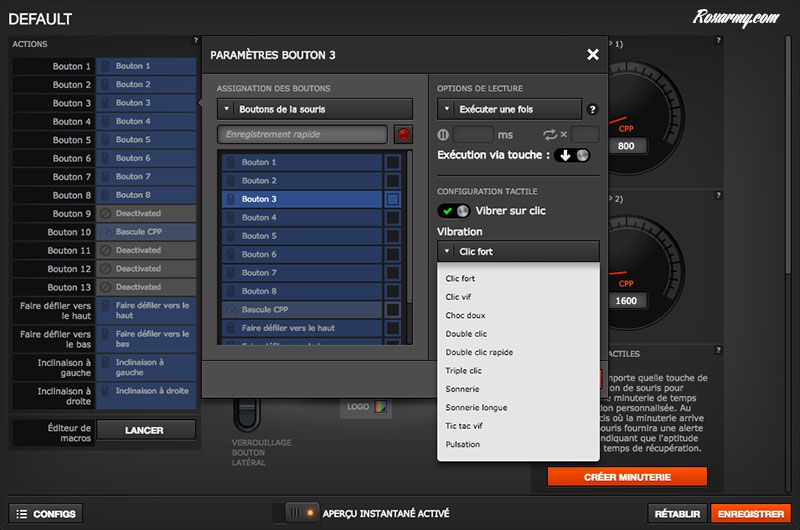Choose Sonnerie longue vibration option

click(476, 407)
